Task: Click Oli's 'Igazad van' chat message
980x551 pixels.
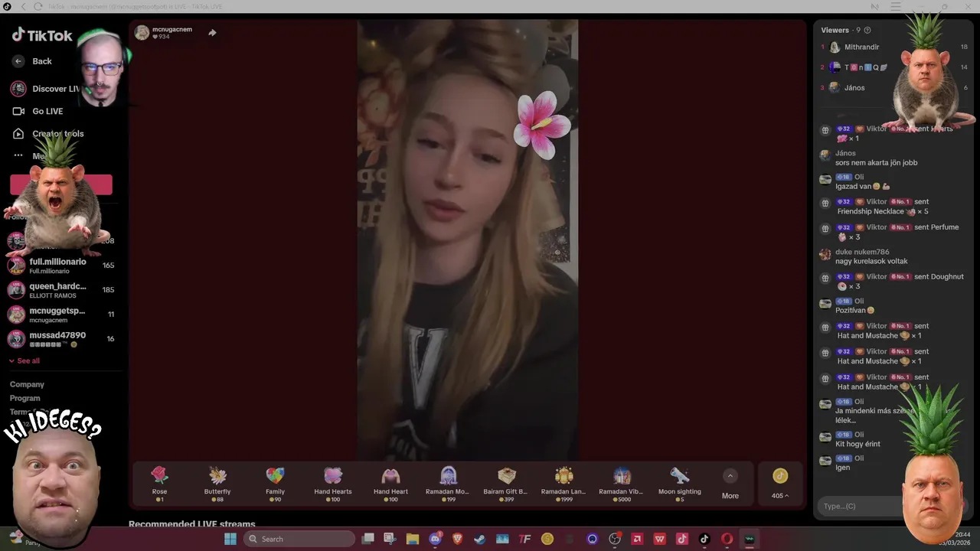Action: click(862, 186)
